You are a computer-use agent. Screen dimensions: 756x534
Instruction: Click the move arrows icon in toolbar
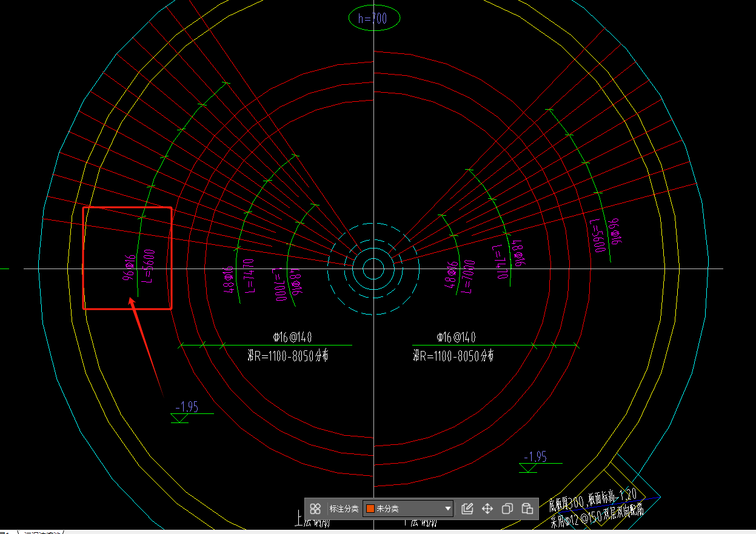(487, 509)
